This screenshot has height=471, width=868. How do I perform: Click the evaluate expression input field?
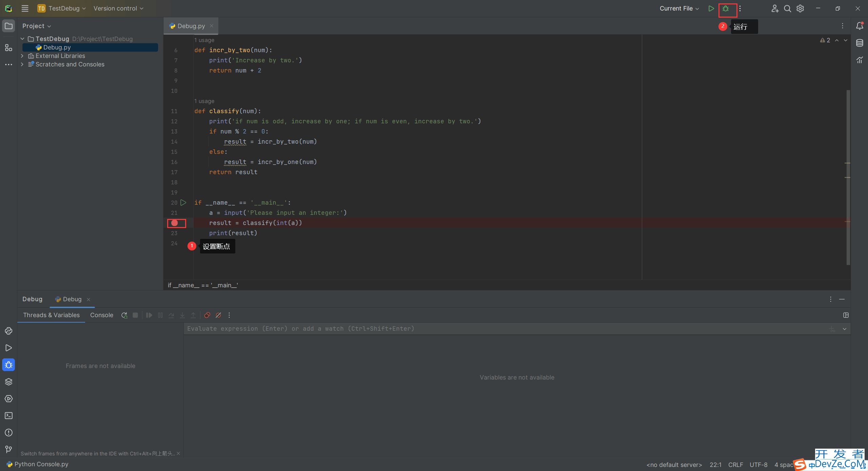[x=516, y=328]
